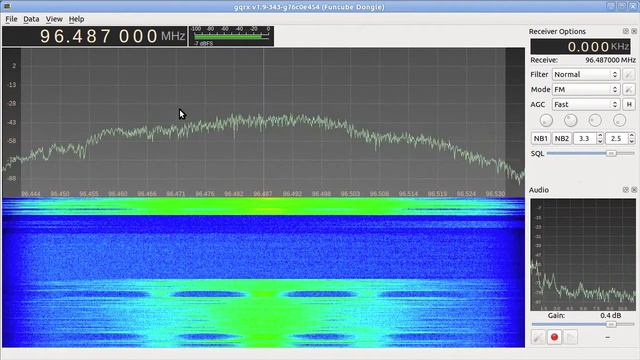Click the fourth round dial under AGC
This screenshot has width=640, height=360.
pos(620,120)
